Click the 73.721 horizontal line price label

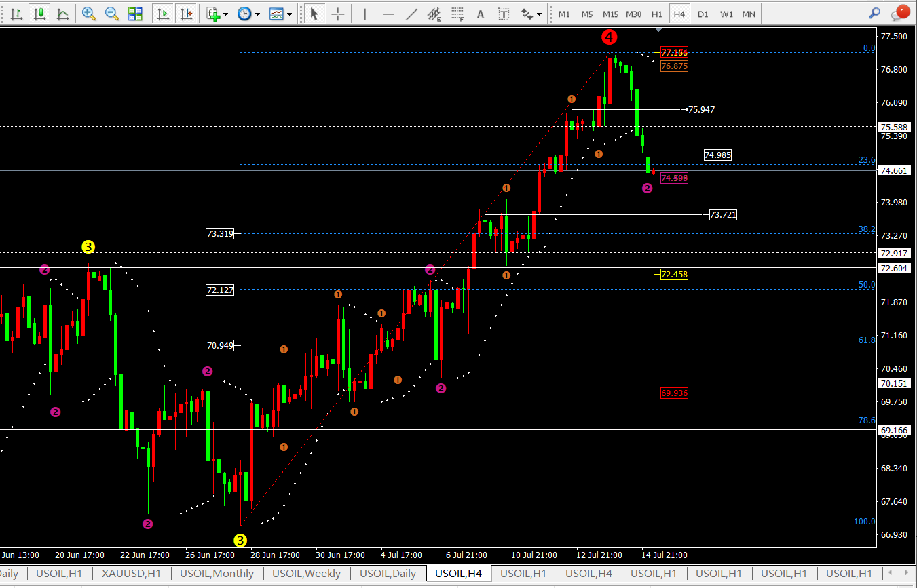723,214
